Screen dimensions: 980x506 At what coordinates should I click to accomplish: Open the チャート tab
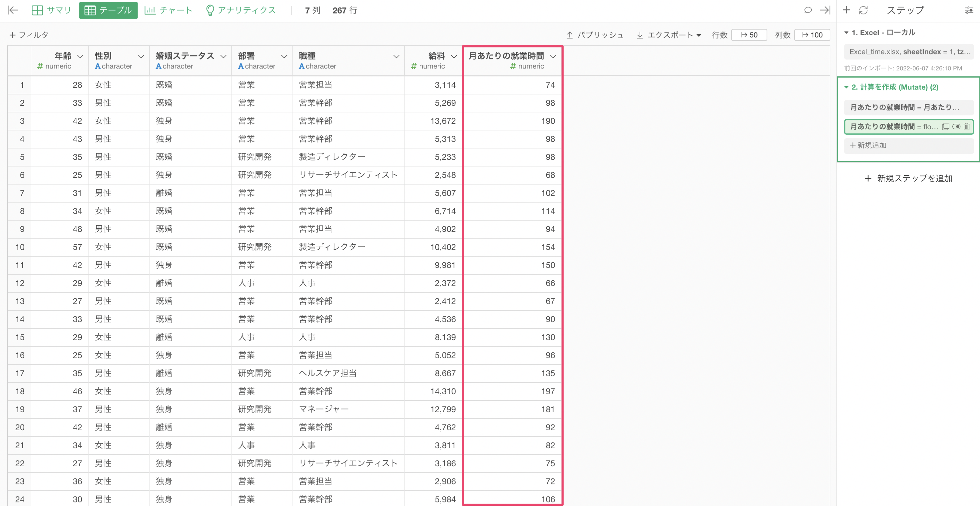point(168,10)
